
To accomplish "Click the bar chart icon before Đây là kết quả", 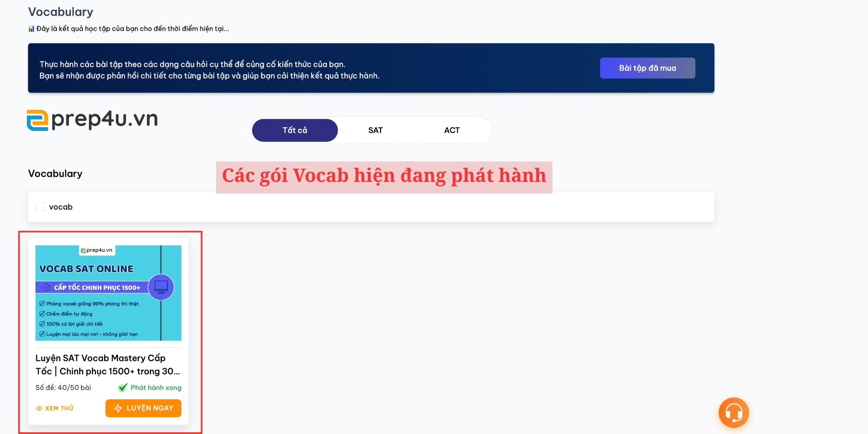I will [31, 29].
